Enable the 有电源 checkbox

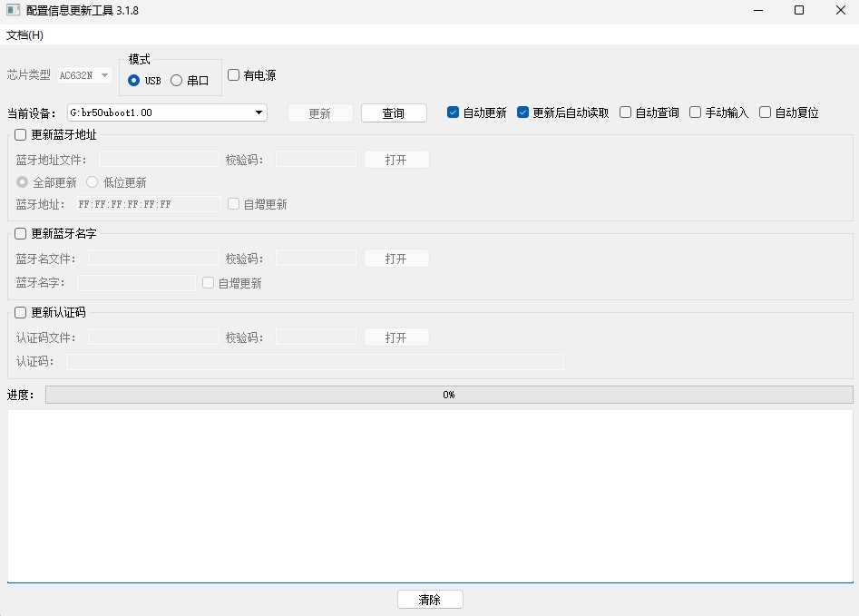coord(234,75)
